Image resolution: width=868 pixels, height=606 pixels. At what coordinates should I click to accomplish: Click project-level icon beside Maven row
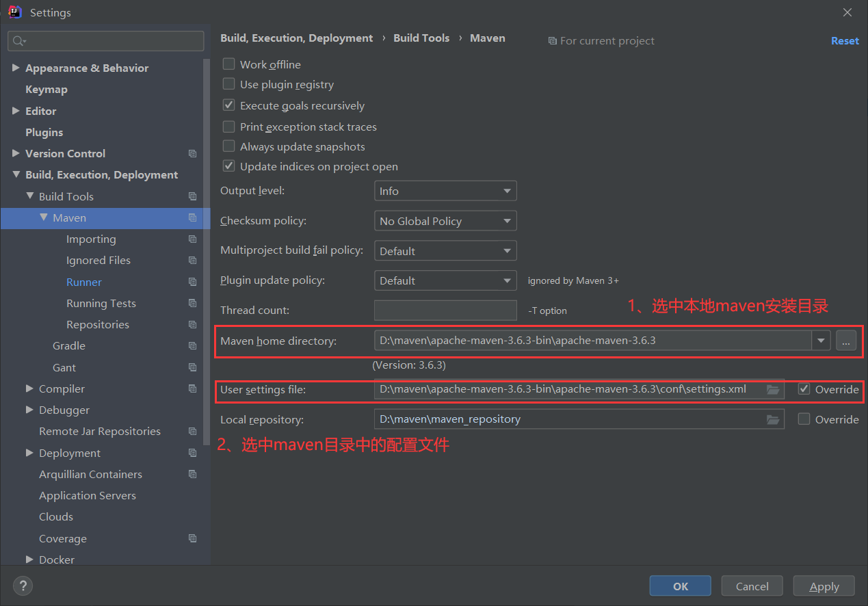[x=192, y=218]
